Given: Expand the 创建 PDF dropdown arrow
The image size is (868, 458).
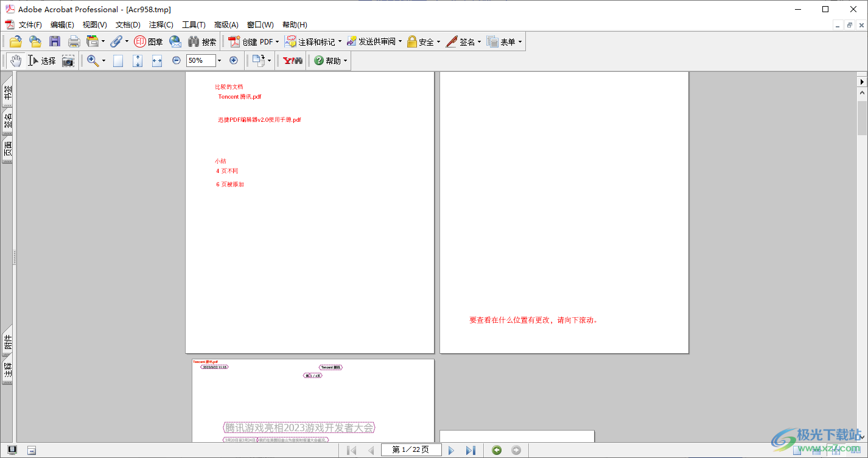Looking at the screenshot, I should 278,41.
